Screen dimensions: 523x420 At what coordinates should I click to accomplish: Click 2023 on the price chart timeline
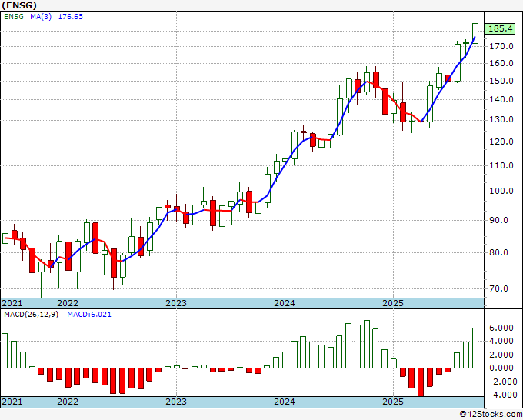(176, 303)
